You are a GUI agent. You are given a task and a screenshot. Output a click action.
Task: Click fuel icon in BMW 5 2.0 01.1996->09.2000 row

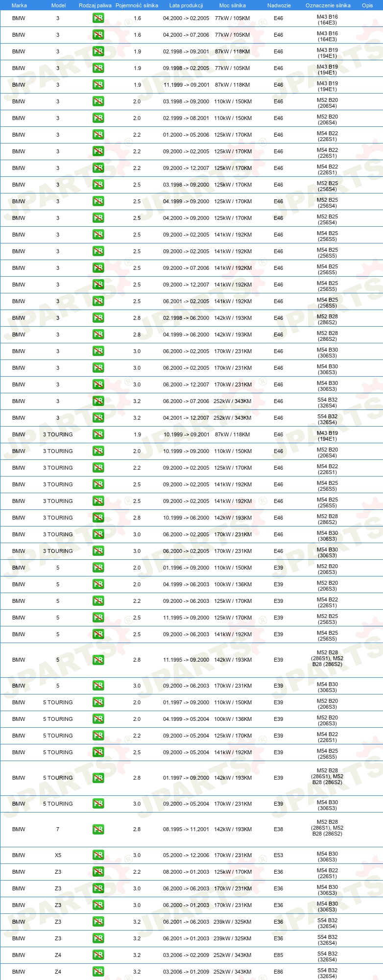point(98,568)
